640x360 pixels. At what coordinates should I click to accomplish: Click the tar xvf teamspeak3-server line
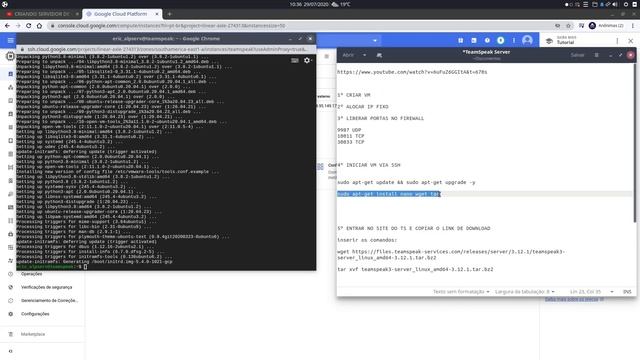415,269
